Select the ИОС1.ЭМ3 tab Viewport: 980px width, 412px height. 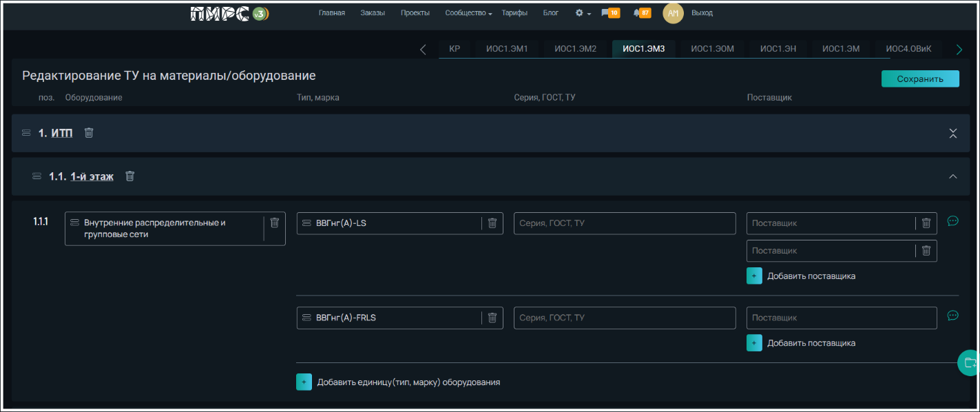point(644,49)
